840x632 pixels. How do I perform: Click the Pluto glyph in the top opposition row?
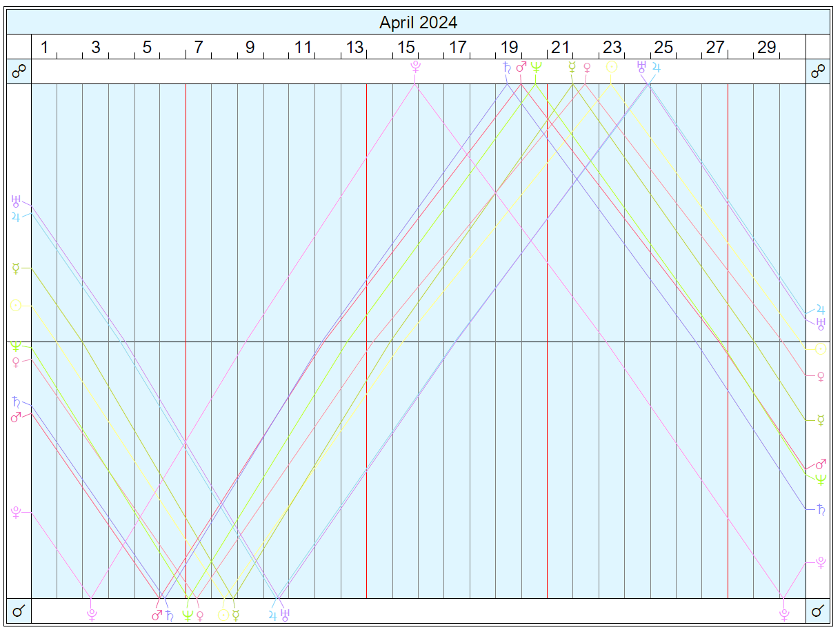(415, 68)
